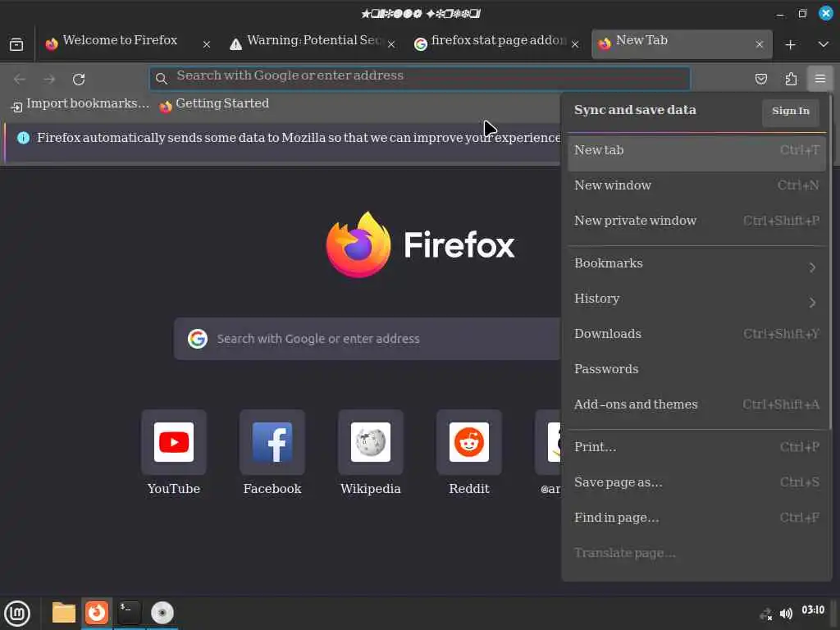Go back with the back arrow
Viewport: 840px width, 630px height.
point(20,80)
